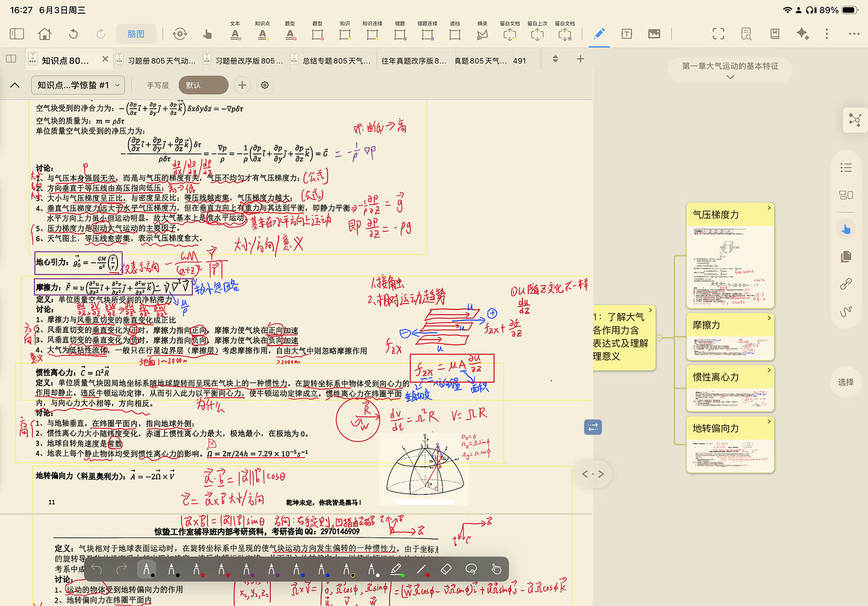Viewport: 868px width, 606px height.
Task: Toggle the 脑图 mind map mode
Action: pyautogui.click(x=136, y=34)
